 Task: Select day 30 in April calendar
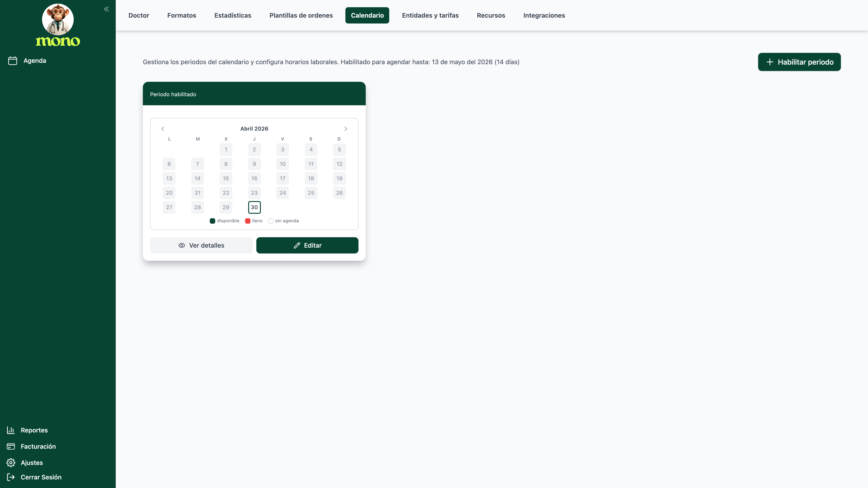[254, 207]
